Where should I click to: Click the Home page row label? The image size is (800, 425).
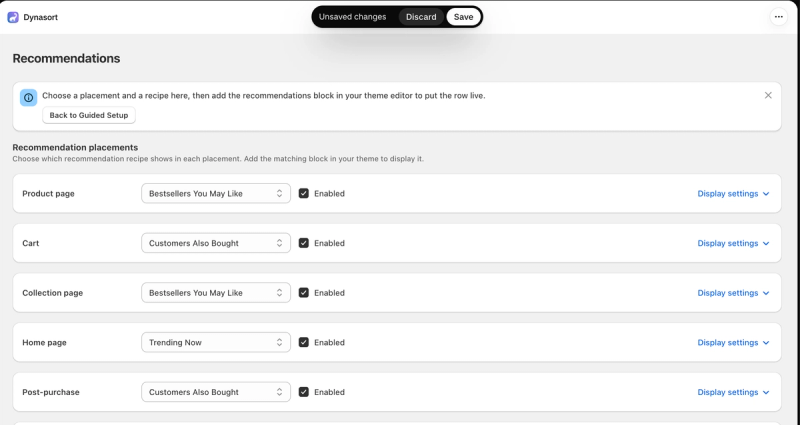(44, 342)
